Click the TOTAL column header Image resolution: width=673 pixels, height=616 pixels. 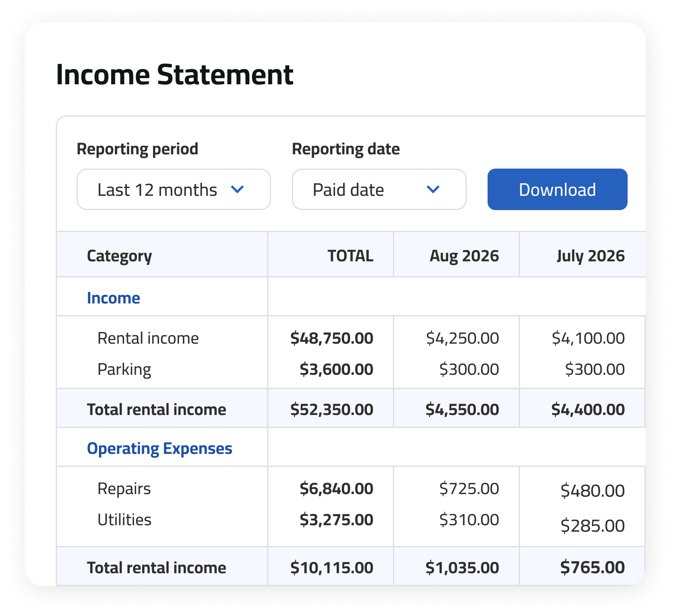(x=351, y=256)
